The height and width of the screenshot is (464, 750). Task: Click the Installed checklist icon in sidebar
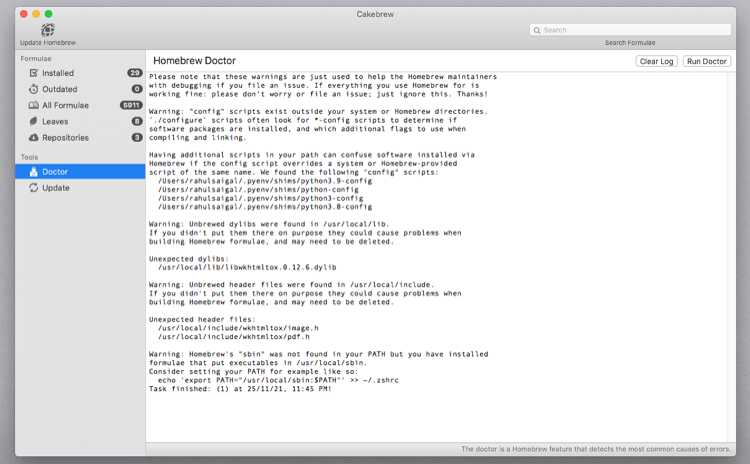pos(33,73)
